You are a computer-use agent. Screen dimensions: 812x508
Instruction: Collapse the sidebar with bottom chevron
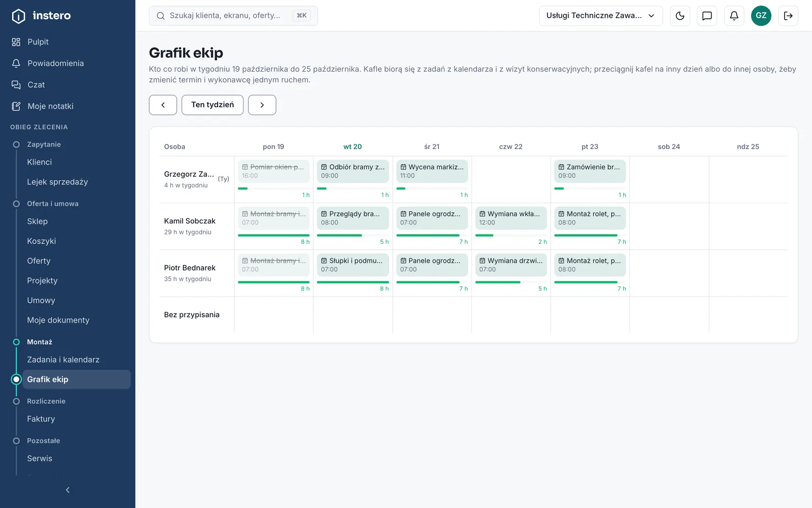(x=67, y=490)
